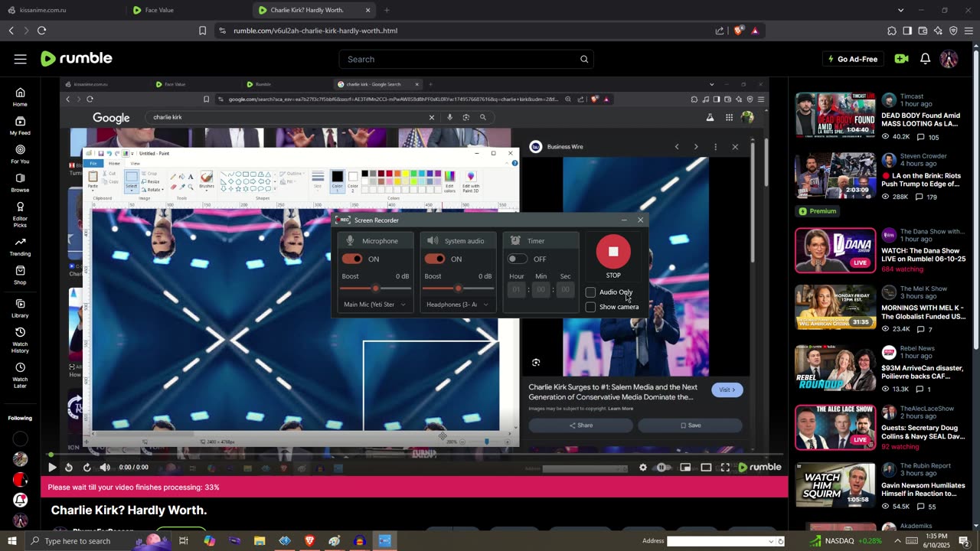This screenshot has width=980, height=551.
Task: Open the browser extensions puzzle icon
Action: [892, 31]
